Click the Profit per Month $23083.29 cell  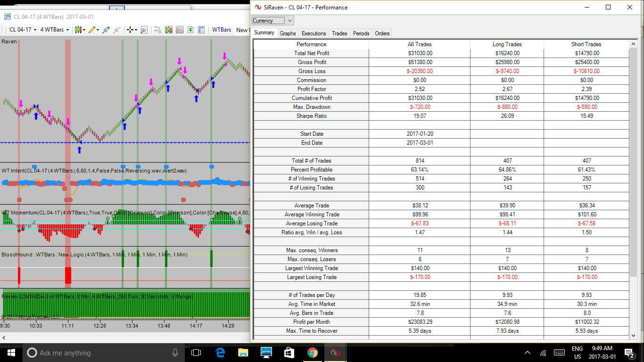coord(420,322)
